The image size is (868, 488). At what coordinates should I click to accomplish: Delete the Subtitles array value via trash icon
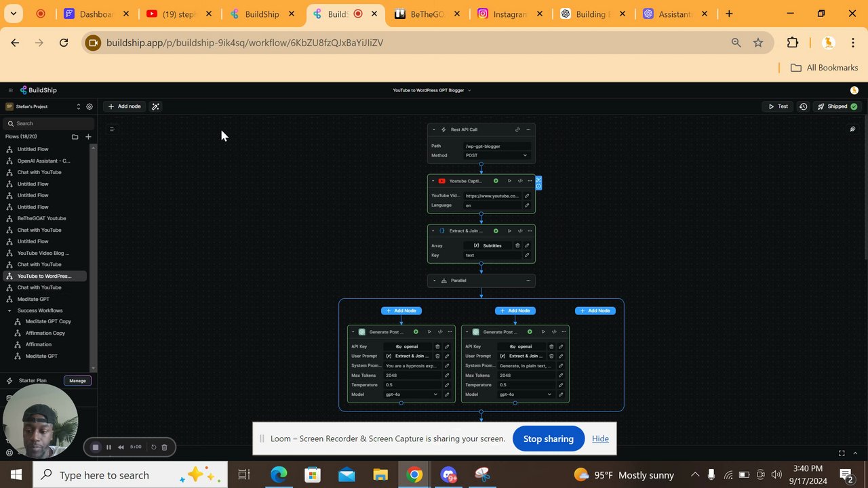[x=517, y=245]
